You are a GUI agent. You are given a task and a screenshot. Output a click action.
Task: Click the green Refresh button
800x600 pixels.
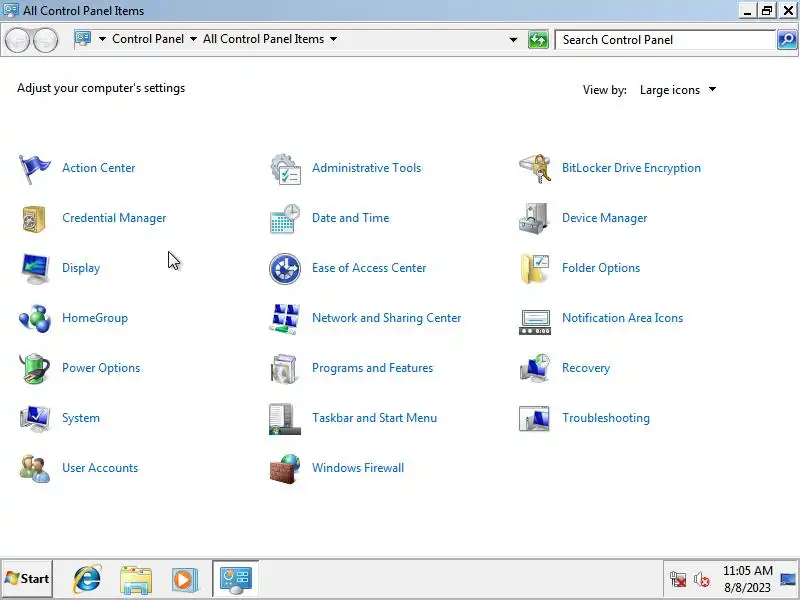coord(538,40)
